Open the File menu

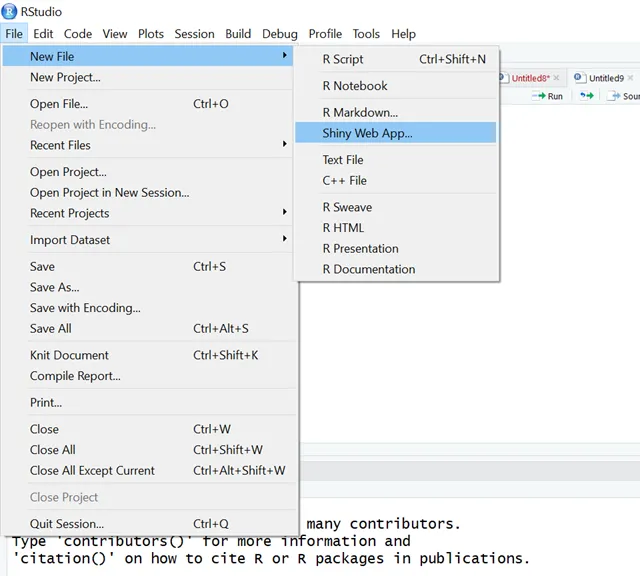[14, 34]
